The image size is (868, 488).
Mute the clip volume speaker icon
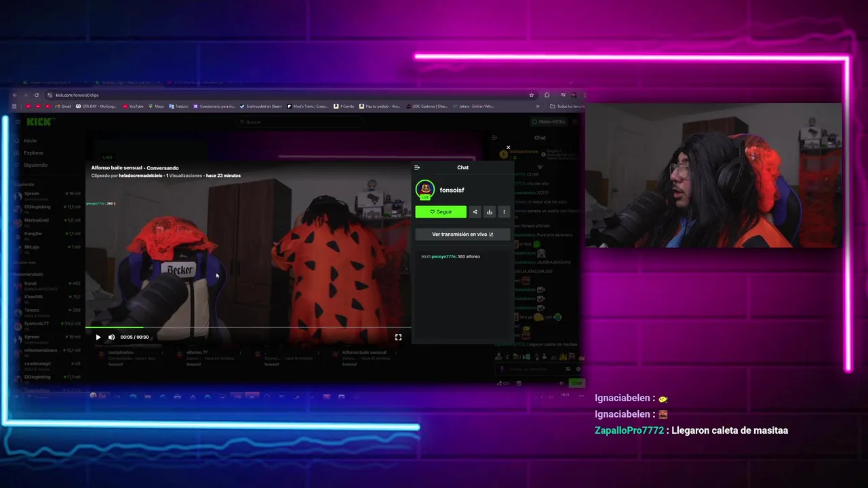(112, 337)
